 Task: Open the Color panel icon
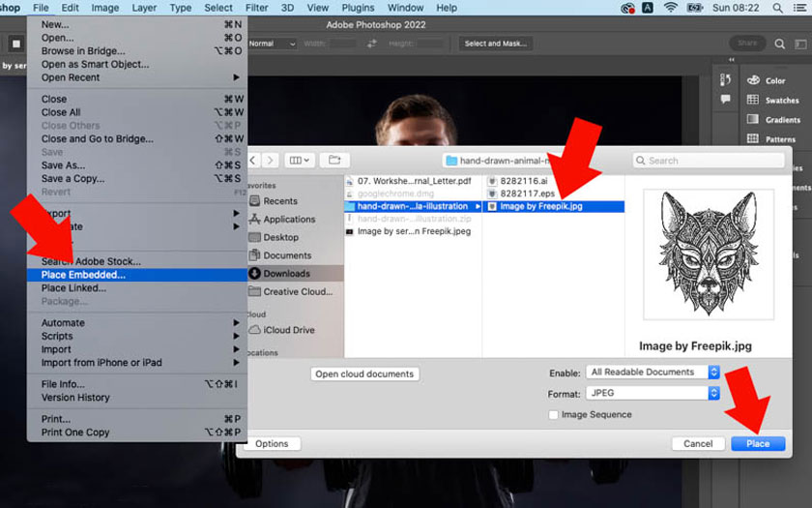[x=753, y=80]
